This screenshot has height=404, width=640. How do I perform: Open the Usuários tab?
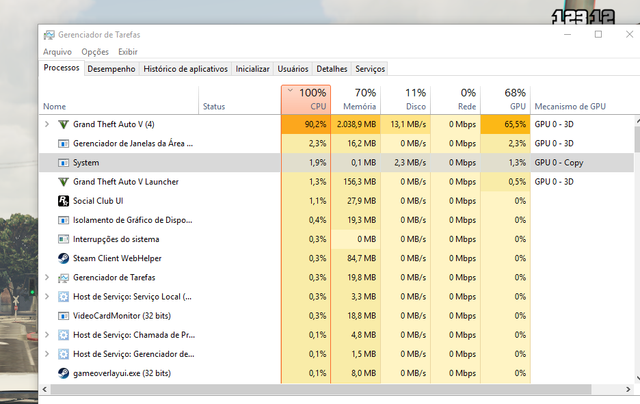293,69
